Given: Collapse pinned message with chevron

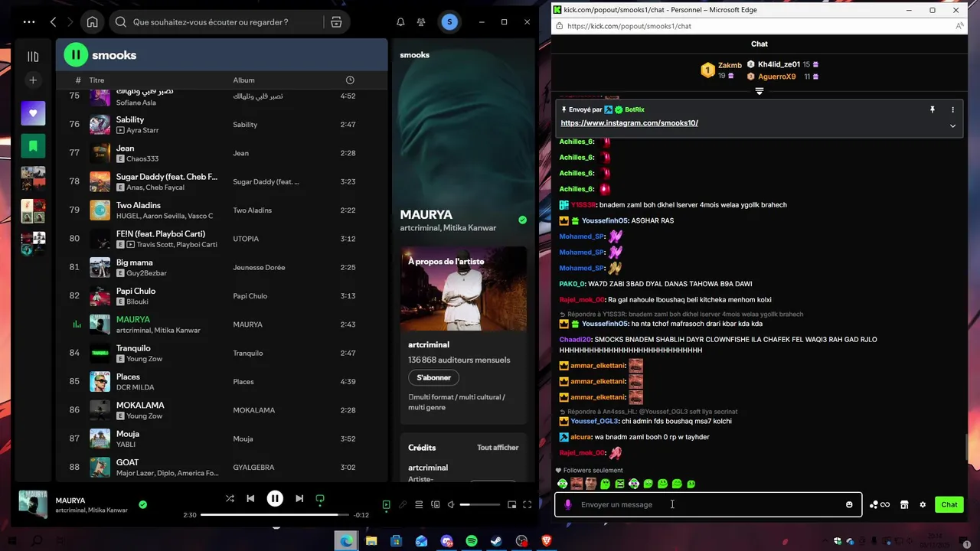Looking at the screenshot, I should click(952, 126).
